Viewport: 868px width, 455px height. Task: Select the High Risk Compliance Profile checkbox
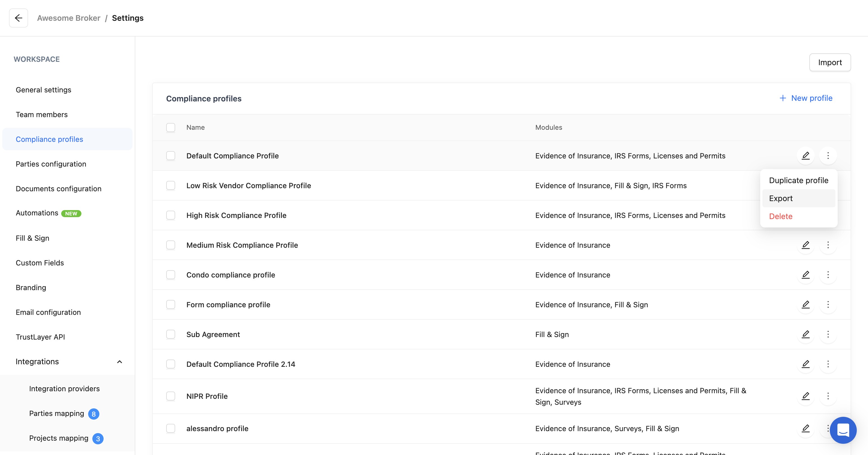(x=170, y=215)
